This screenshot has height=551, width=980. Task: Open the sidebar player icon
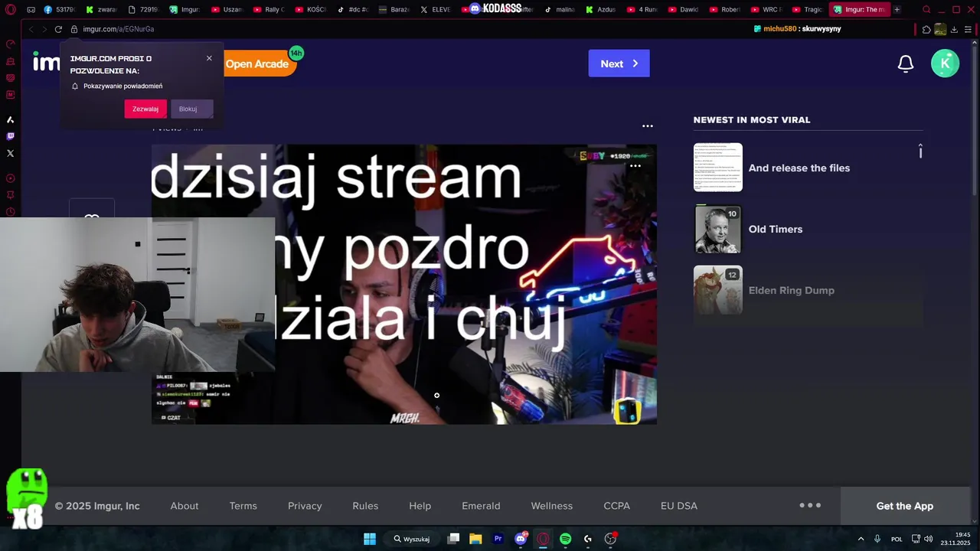(x=10, y=178)
